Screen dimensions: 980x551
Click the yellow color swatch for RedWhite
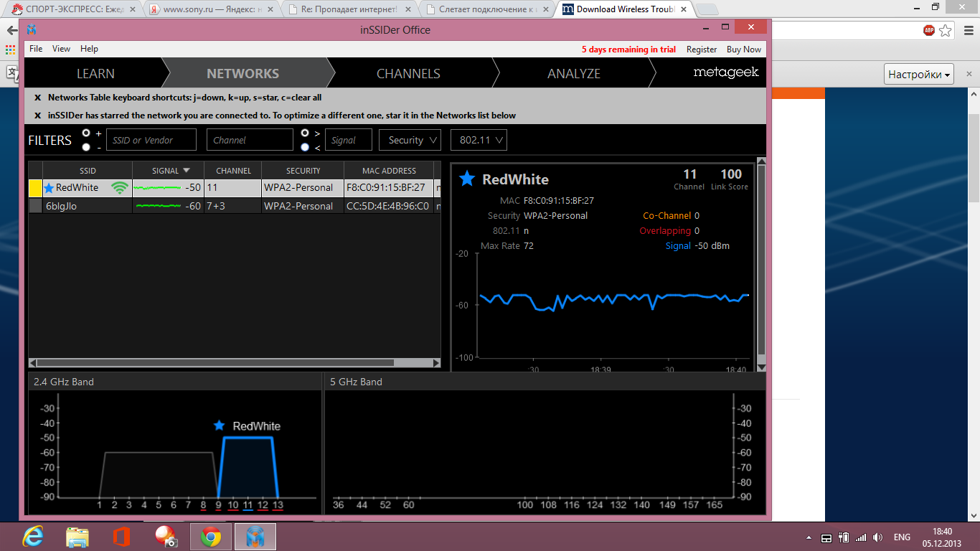(35, 188)
